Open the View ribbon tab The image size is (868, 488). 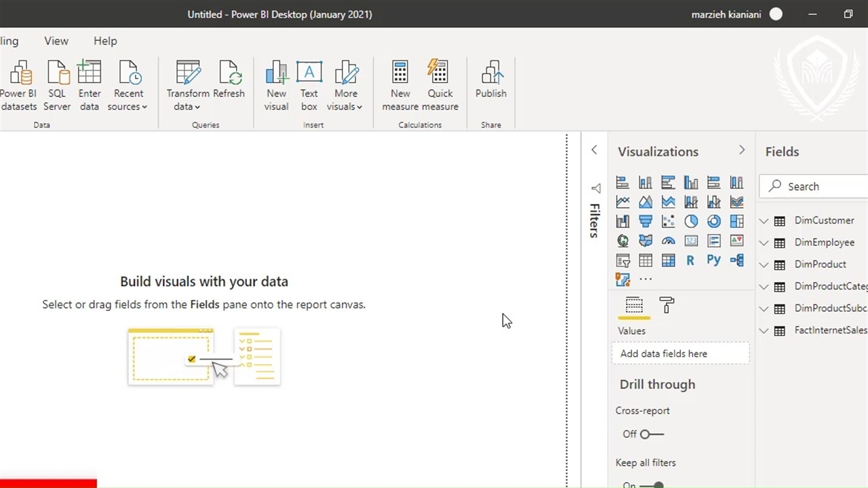(56, 41)
